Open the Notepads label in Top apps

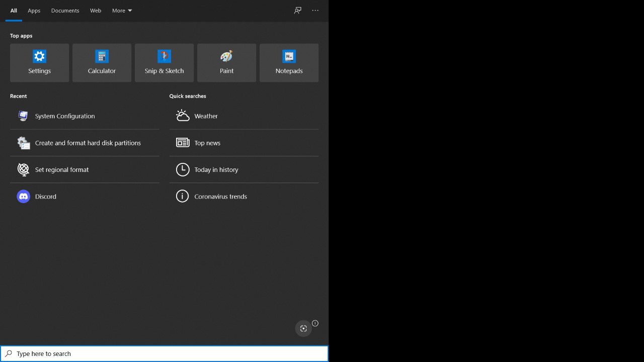point(289,71)
